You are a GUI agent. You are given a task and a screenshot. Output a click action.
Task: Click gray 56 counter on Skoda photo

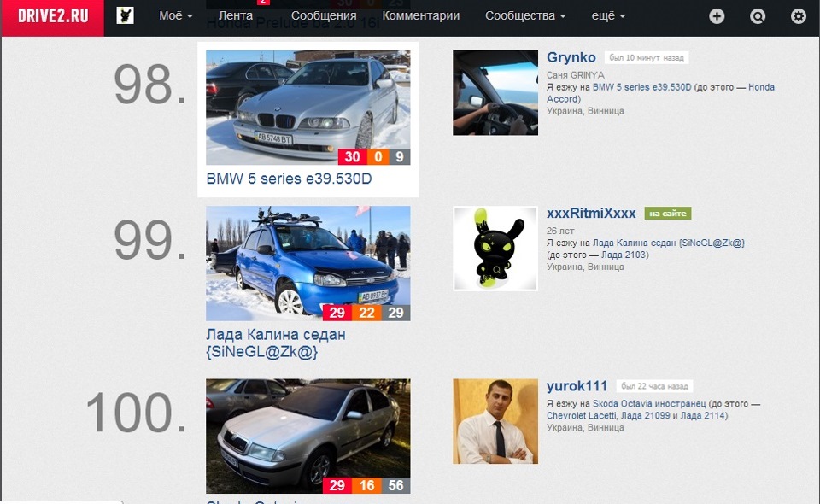pyautogui.click(x=395, y=485)
